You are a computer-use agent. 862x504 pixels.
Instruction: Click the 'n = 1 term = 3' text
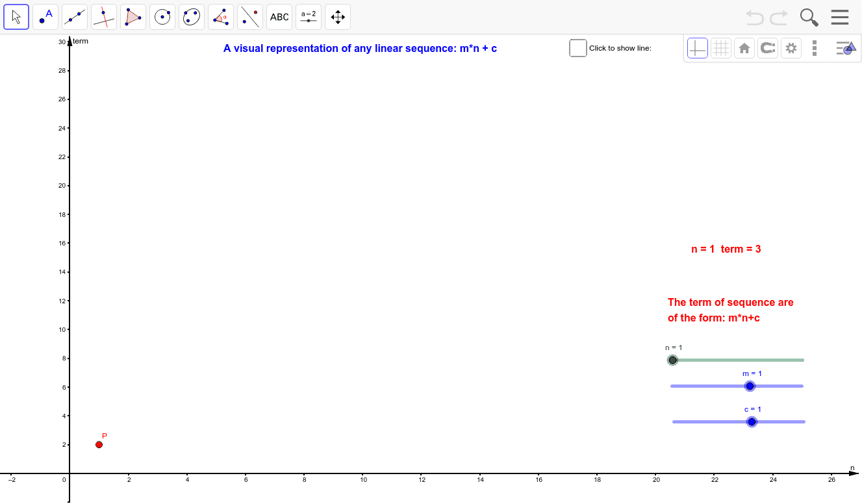tap(726, 249)
